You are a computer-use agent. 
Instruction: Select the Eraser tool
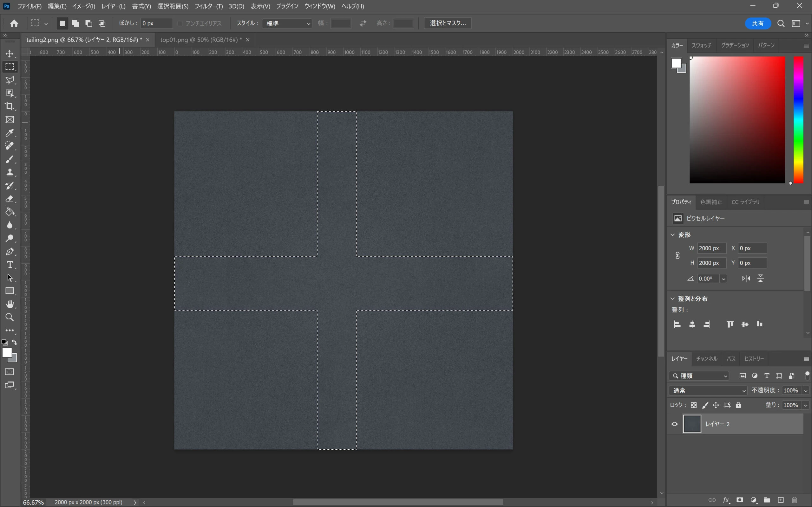point(10,199)
